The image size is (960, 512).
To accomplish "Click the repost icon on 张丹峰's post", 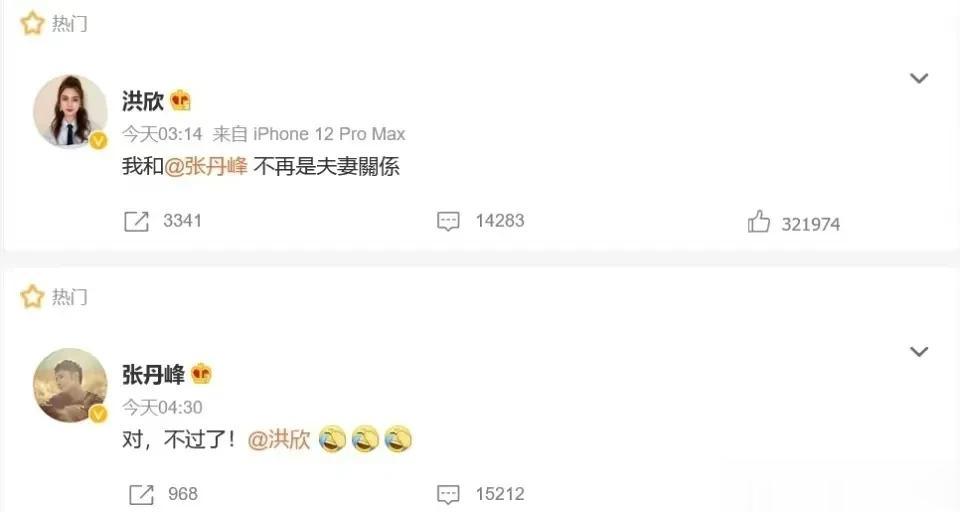I will [x=141, y=494].
